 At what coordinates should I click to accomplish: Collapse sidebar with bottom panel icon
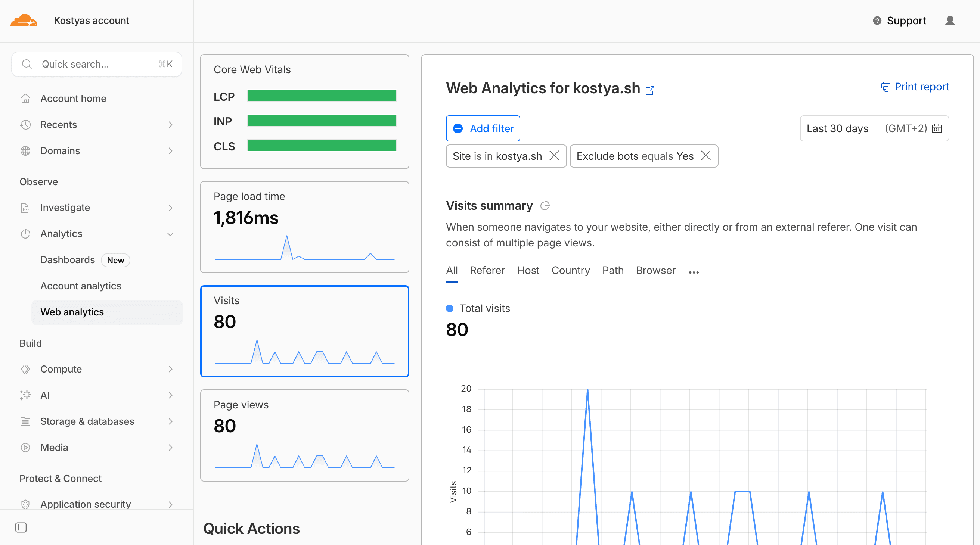coord(21,527)
